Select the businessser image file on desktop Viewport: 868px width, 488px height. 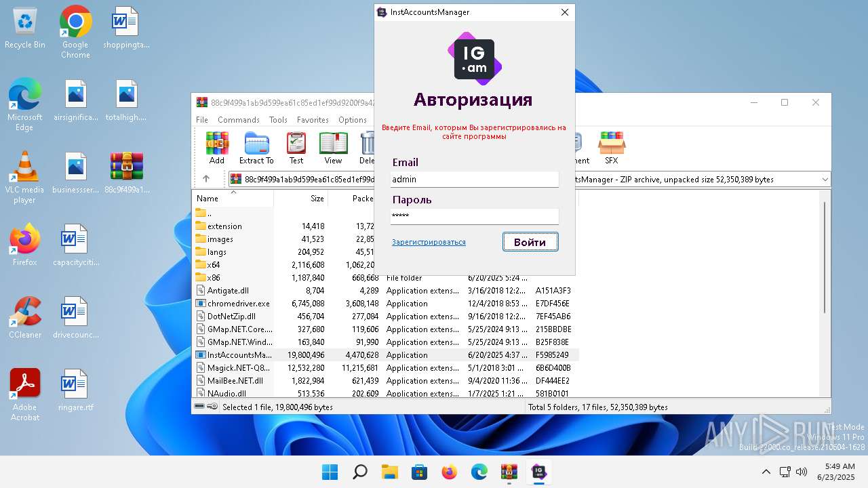pos(75,173)
